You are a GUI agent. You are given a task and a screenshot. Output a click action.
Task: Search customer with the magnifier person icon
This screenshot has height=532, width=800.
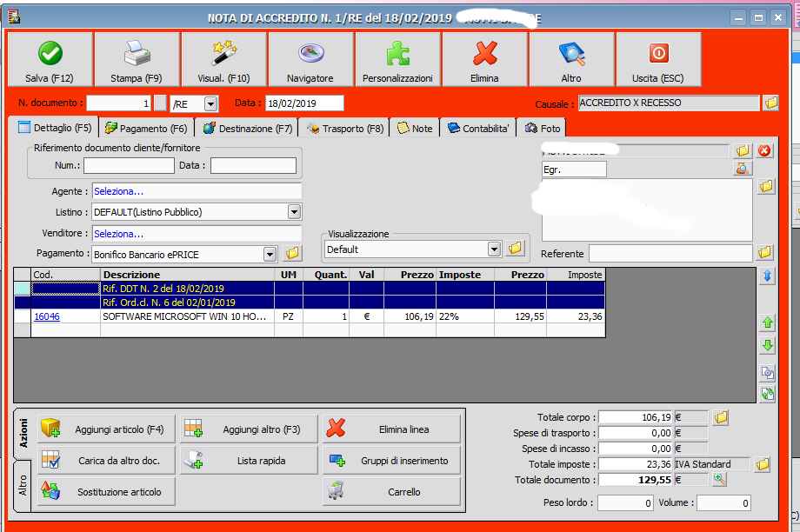[743, 169]
